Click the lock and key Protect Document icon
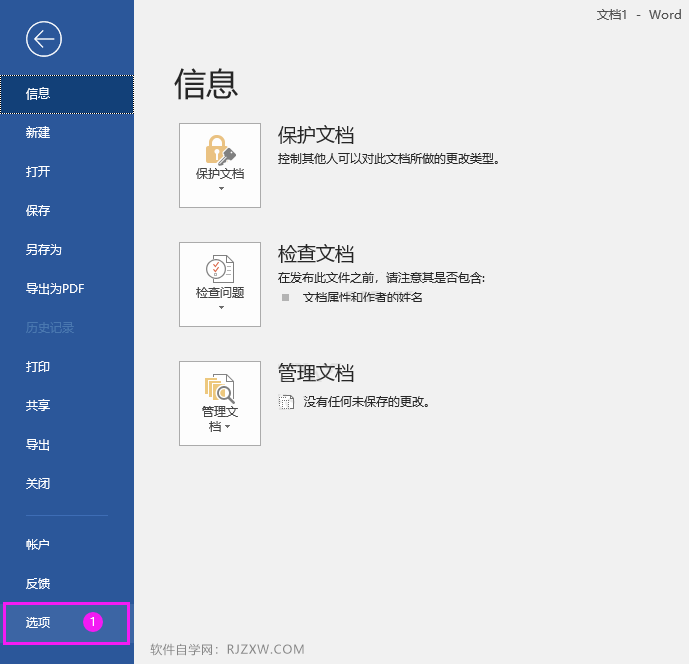Screen dimensions: 689x664 pyautogui.click(x=220, y=150)
